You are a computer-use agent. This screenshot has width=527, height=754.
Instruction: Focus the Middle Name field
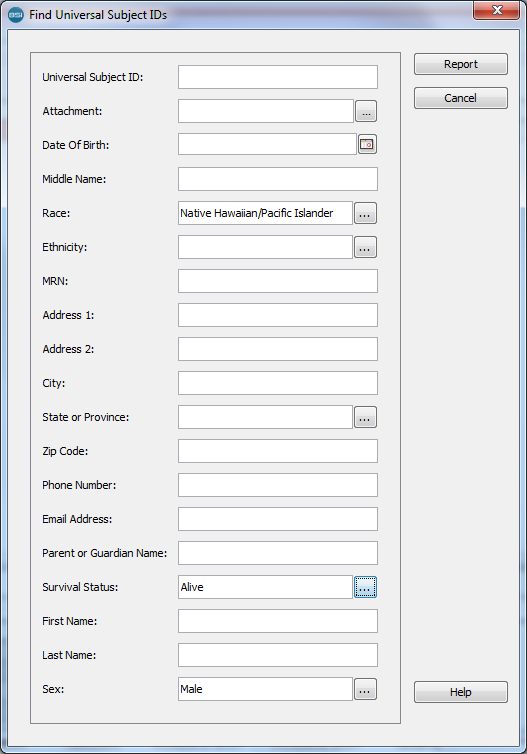tap(278, 179)
